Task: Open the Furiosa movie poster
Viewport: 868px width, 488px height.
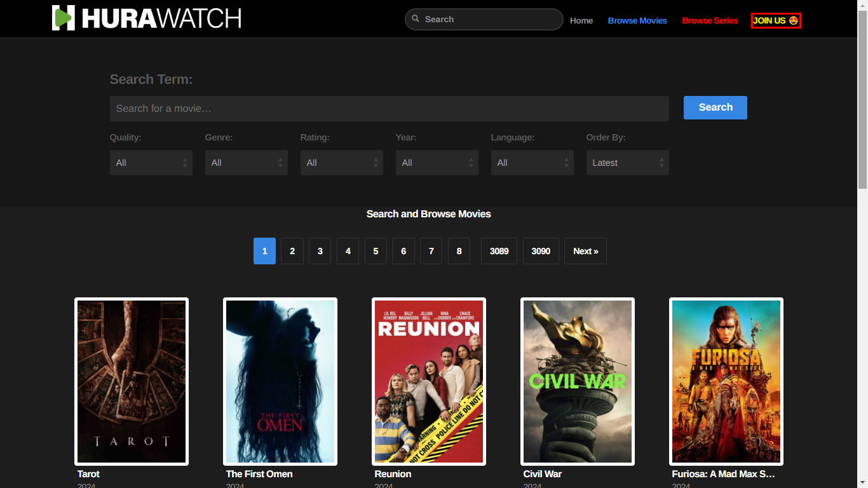Action: point(726,381)
